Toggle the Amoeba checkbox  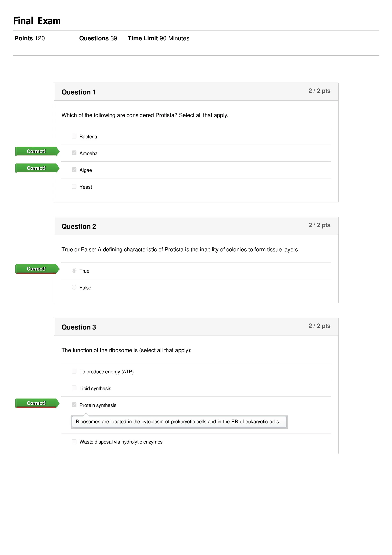(74, 153)
